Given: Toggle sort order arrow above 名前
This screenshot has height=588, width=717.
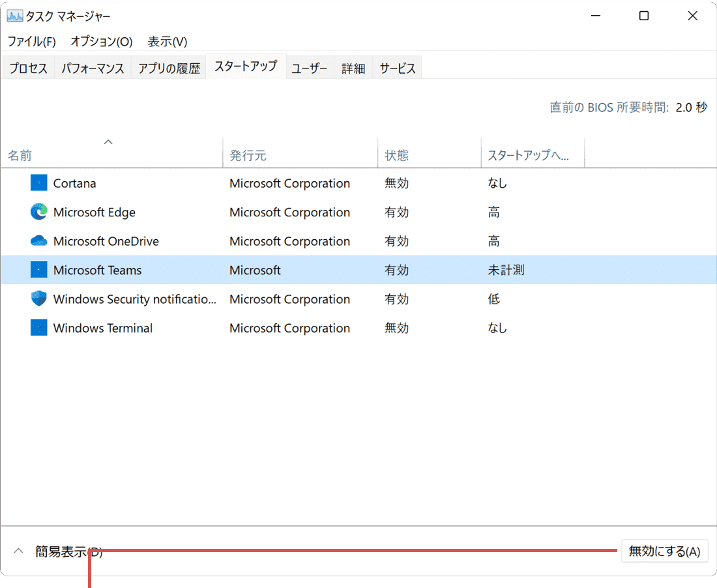Looking at the screenshot, I should pos(108,141).
